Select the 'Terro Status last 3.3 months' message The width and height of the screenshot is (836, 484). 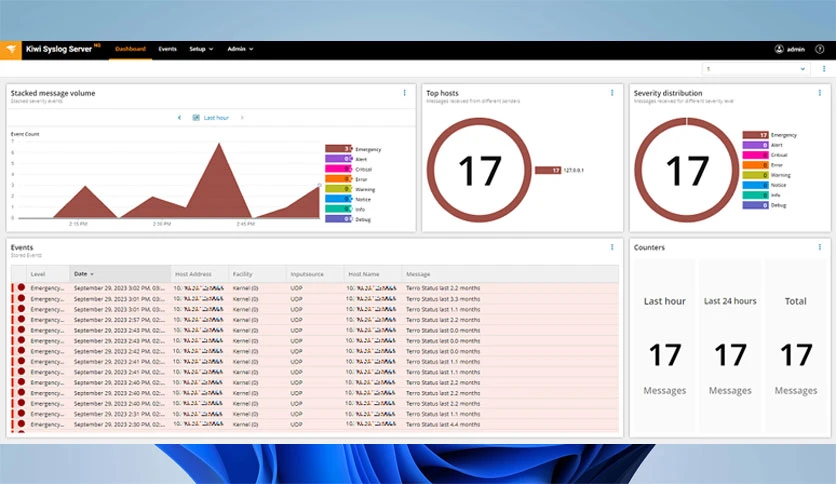tap(443, 299)
